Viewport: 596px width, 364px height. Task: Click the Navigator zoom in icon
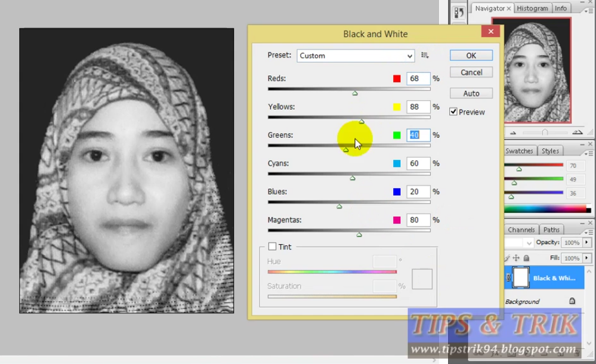pos(578,132)
